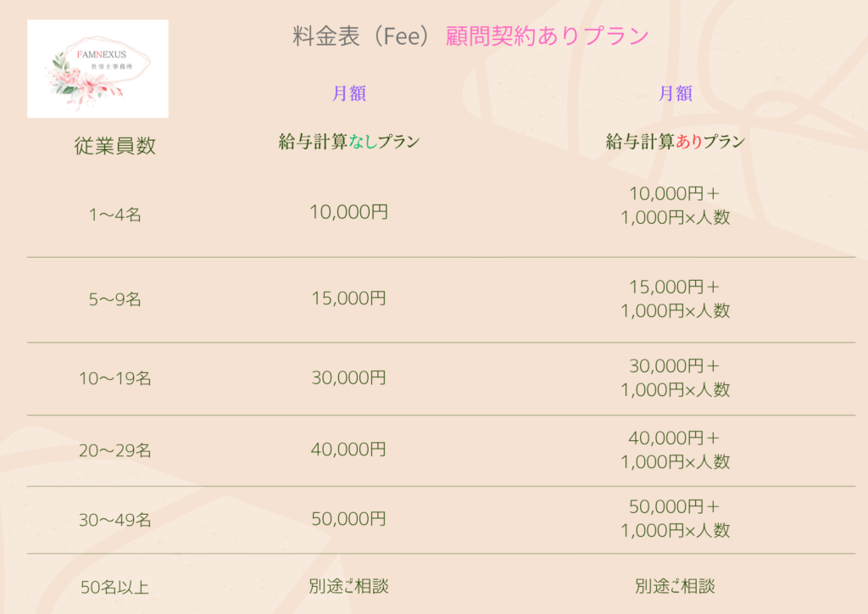Click the 月額 label above ありプラン
The height and width of the screenshot is (614, 868).
click(676, 94)
